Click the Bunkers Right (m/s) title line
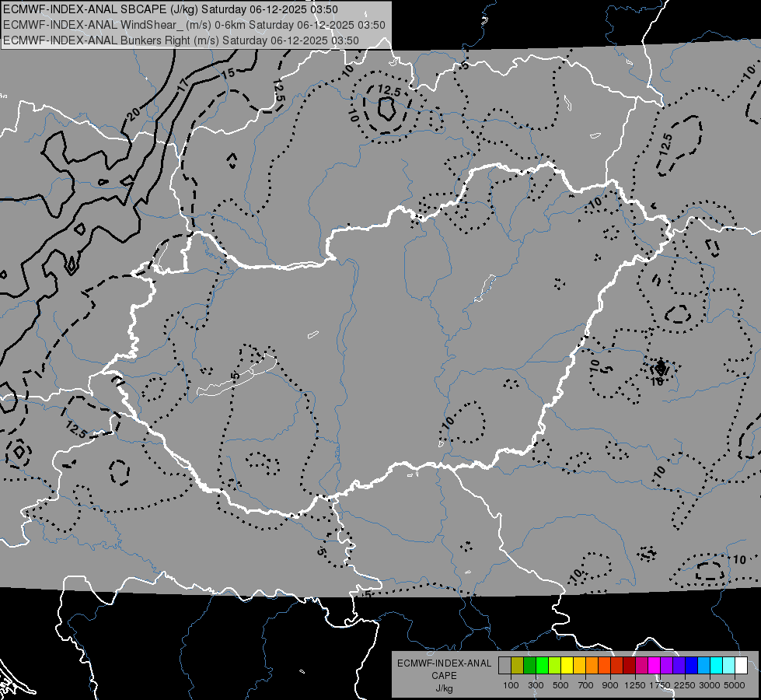 [x=181, y=40]
